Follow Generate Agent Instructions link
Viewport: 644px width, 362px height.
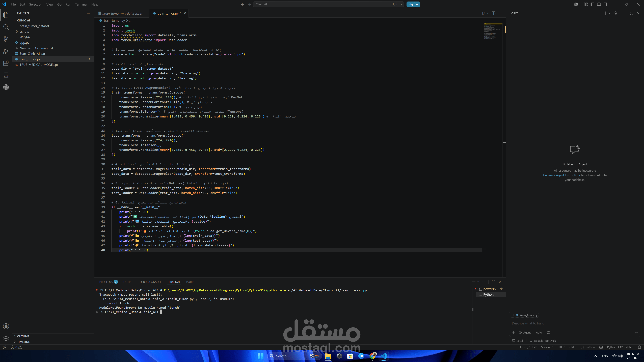(x=561, y=175)
